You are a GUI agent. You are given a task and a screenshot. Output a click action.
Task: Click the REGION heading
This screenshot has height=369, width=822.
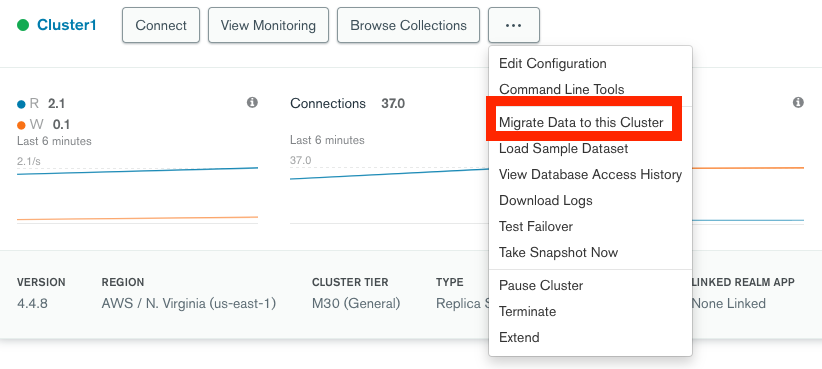[123, 283]
